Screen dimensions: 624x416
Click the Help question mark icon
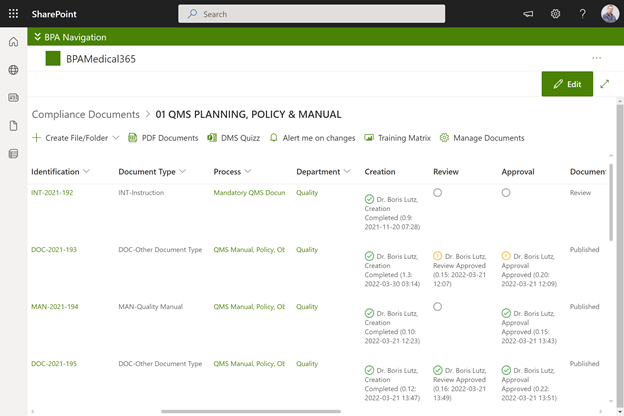pos(583,14)
